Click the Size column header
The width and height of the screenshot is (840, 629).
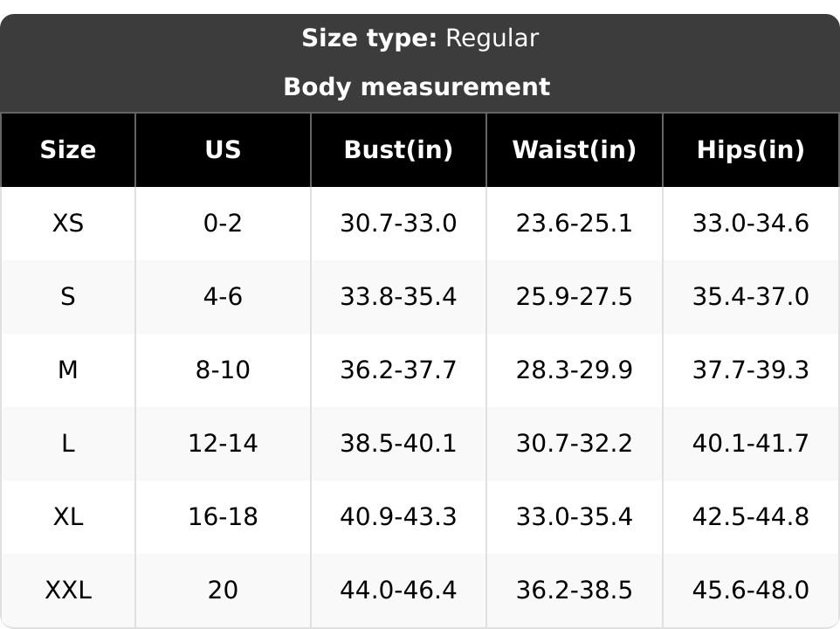68,150
